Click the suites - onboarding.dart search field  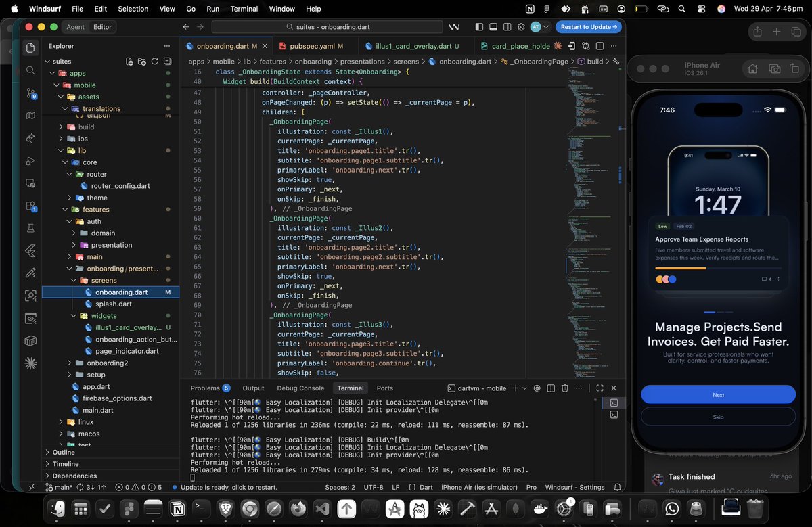(x=328, y=27)
